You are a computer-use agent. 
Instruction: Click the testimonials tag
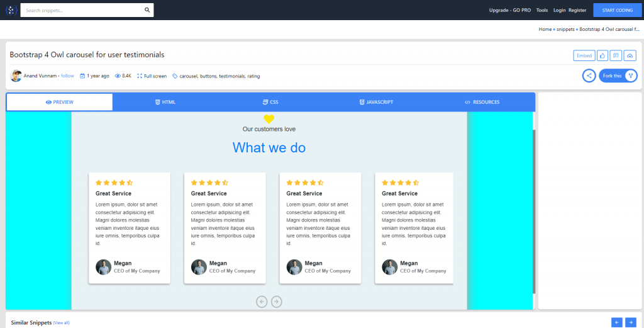[x=231, y=76]
